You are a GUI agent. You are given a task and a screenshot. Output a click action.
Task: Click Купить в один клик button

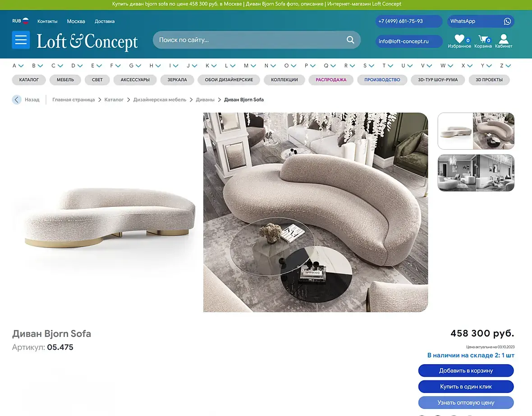click(466, 387)
